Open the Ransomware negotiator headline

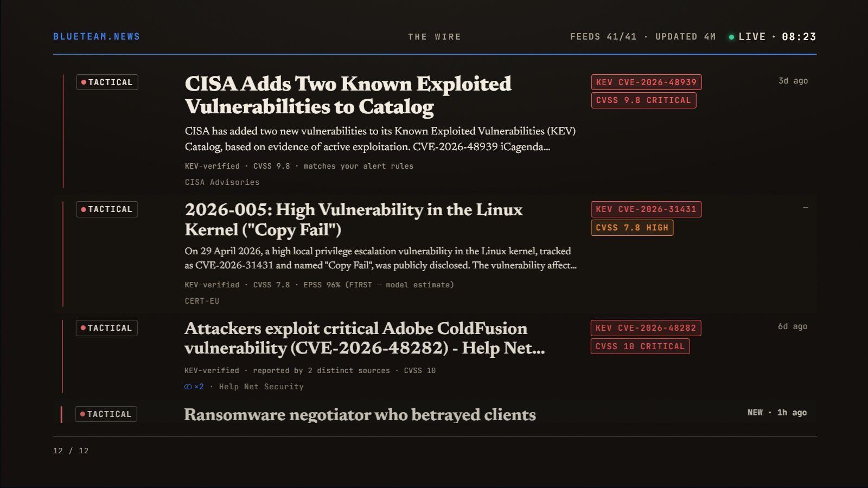click(x=360, y=415)
